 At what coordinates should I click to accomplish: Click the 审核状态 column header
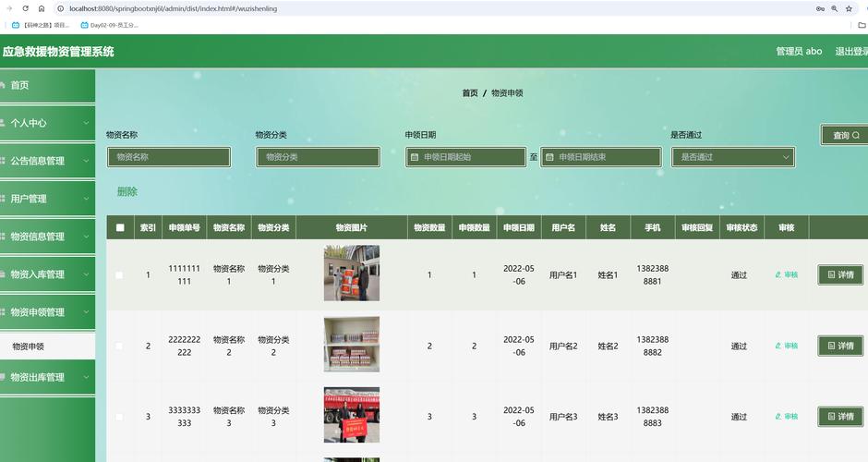point(741,227)
